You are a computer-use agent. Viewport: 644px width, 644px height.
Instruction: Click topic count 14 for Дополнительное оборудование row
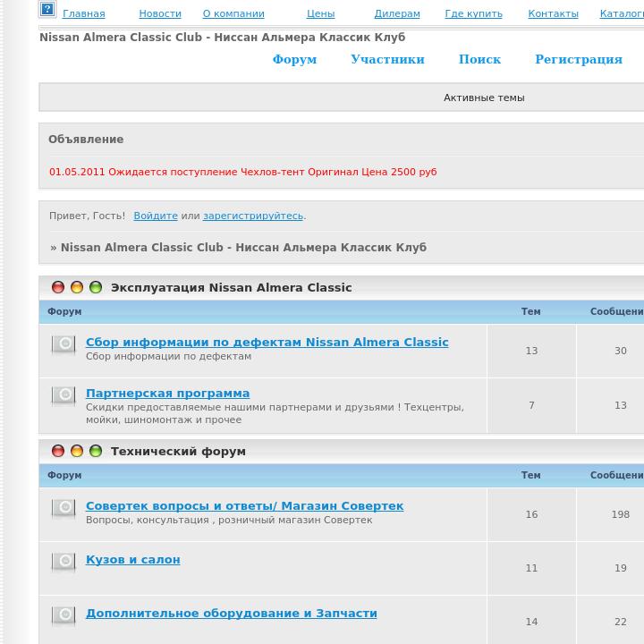click(531, 622)
